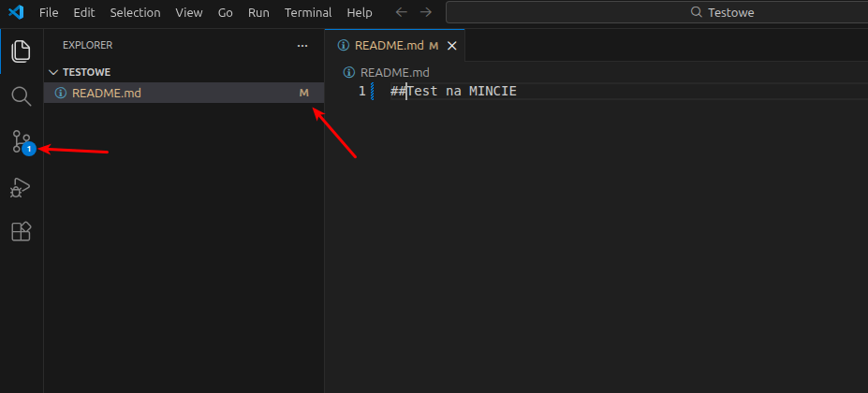Go back with the left arrow
This screenshot has height=393, width=868.
(402, 12)
